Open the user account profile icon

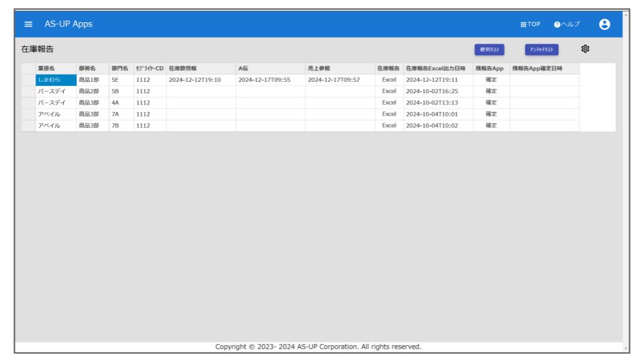[605, 24]
